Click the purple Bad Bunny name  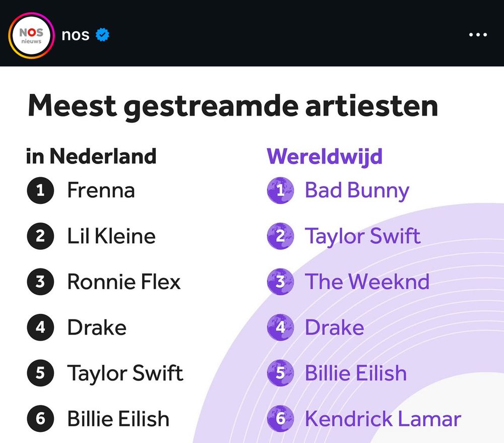357,191
